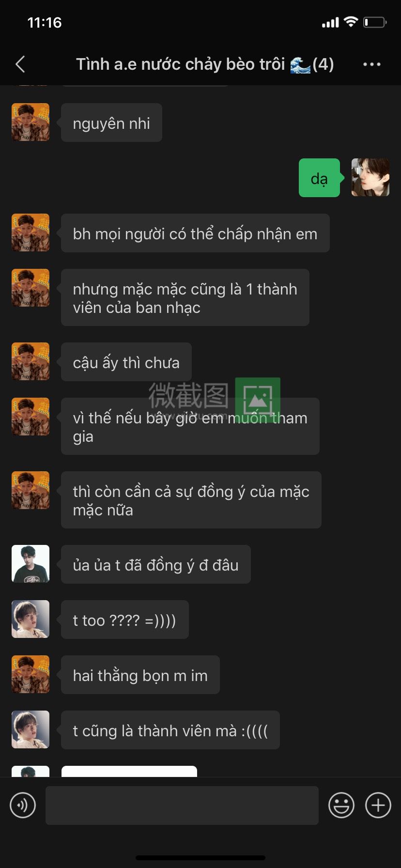Screen dimensions: 401x868
Task: Open the emoji sticker picker
Action: pos(341,806)
